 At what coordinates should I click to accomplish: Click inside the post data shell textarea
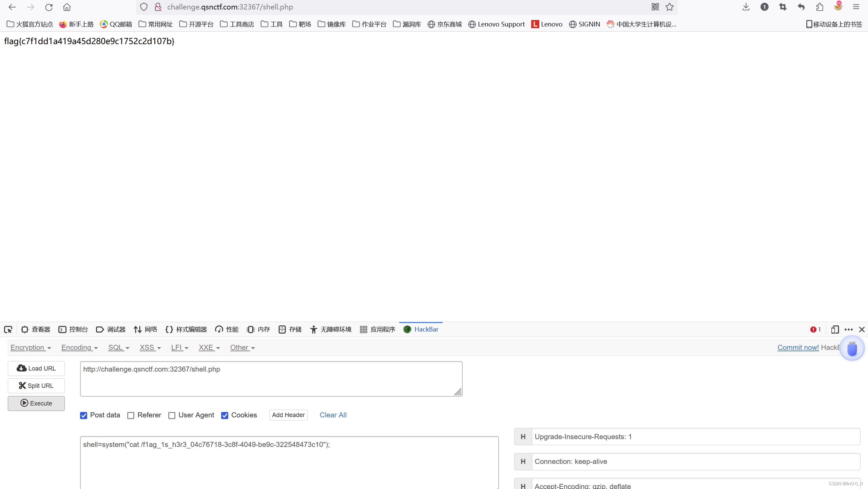click(289, 462)
